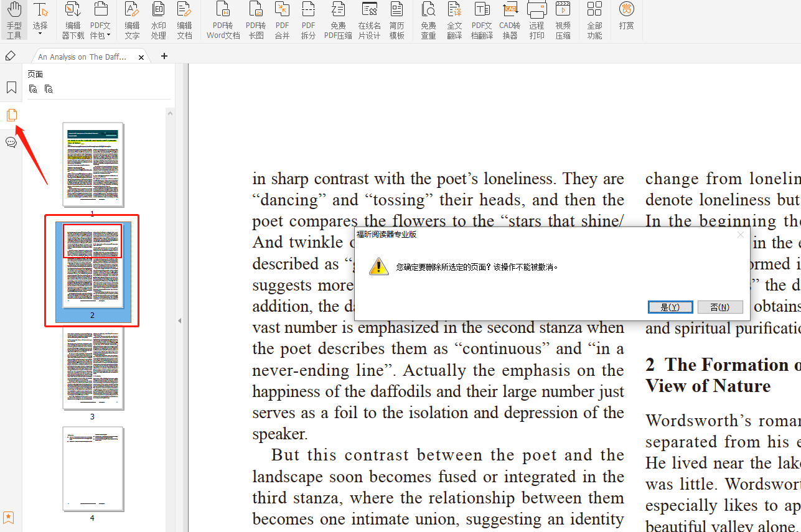Open the 全部功能 grid icon

[x=594, y=20]
